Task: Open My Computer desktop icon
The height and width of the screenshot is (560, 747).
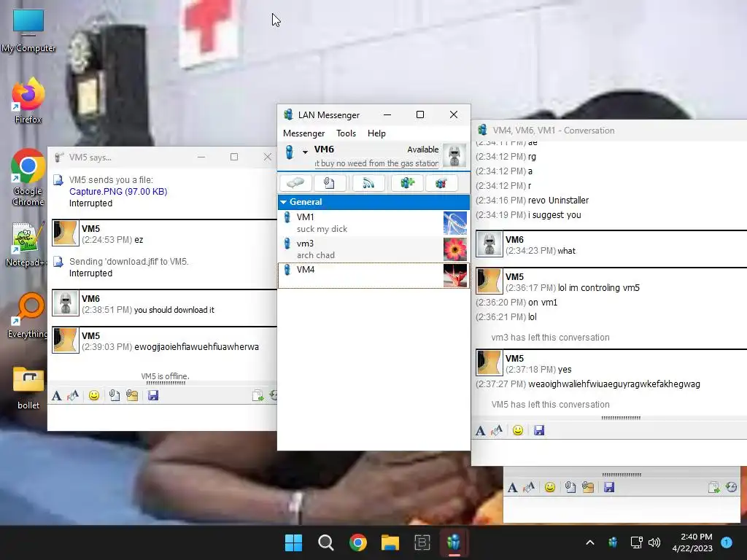Action: 28,31
